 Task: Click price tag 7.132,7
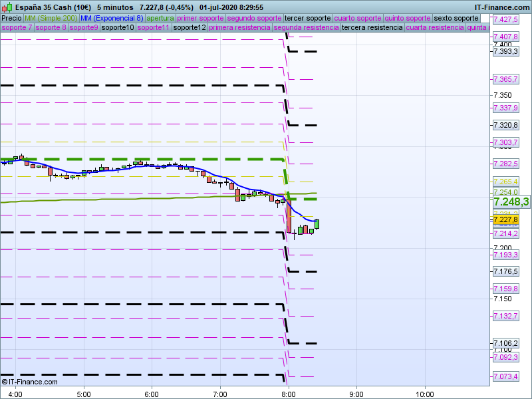(505, 317)
